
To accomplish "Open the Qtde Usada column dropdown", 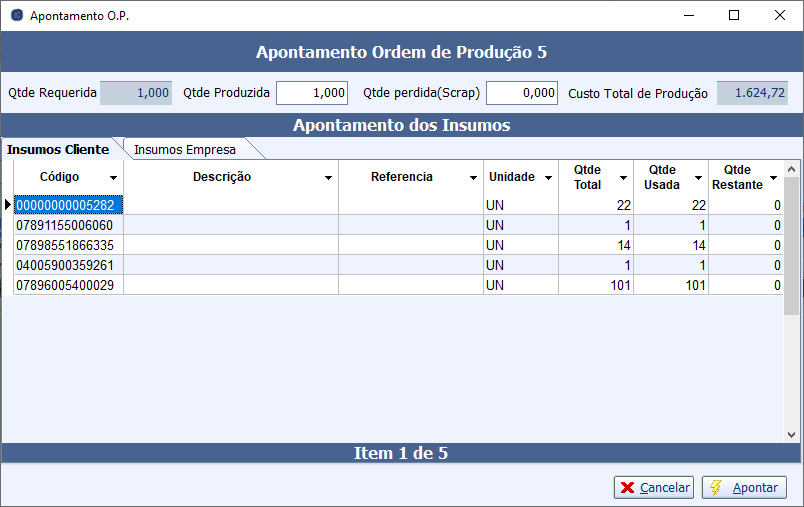I will [698, 178].
